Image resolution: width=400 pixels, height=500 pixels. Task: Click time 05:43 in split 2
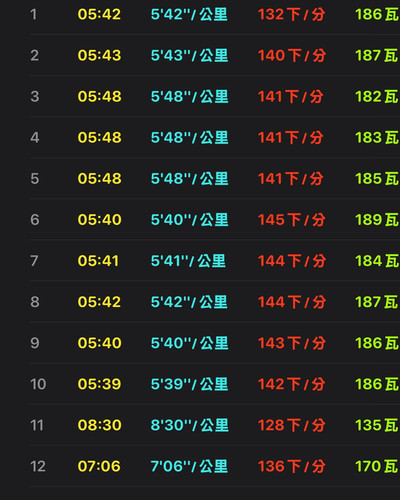point(99,55)
